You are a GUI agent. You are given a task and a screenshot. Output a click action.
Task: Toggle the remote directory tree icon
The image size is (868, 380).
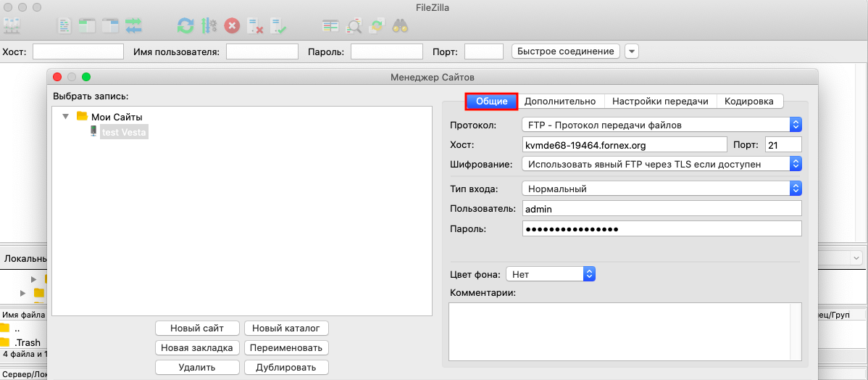(x=111, y=25)
